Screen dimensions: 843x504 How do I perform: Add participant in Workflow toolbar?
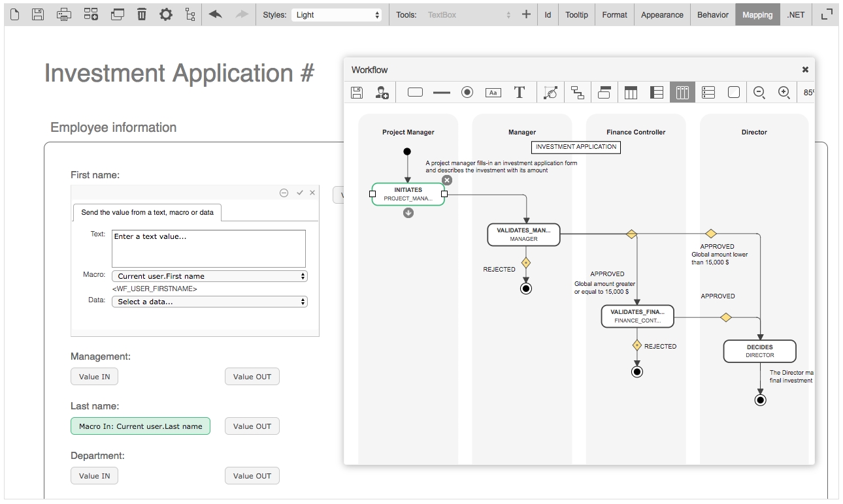382,93
